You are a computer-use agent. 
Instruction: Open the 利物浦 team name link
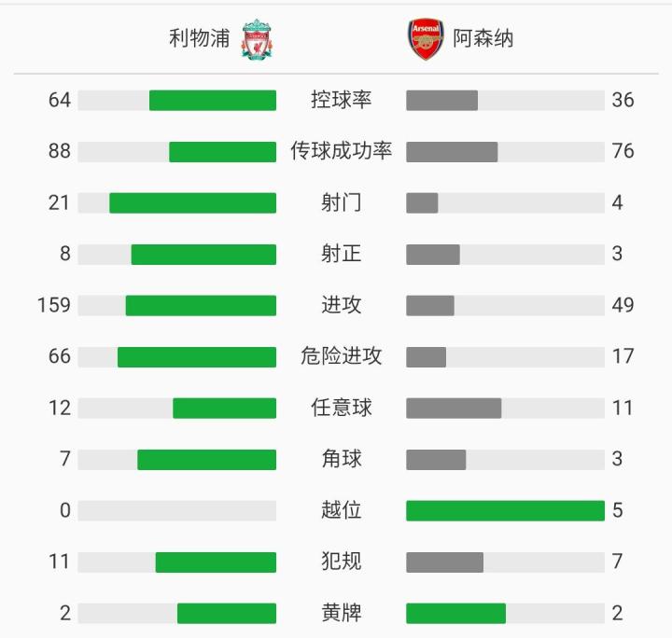pos(199,38)
